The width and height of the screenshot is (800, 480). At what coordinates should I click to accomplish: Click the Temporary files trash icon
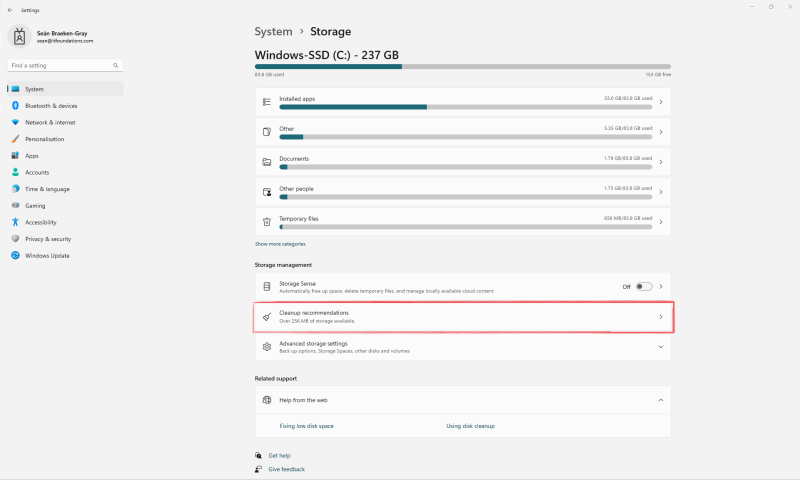(x=267, y=222)
